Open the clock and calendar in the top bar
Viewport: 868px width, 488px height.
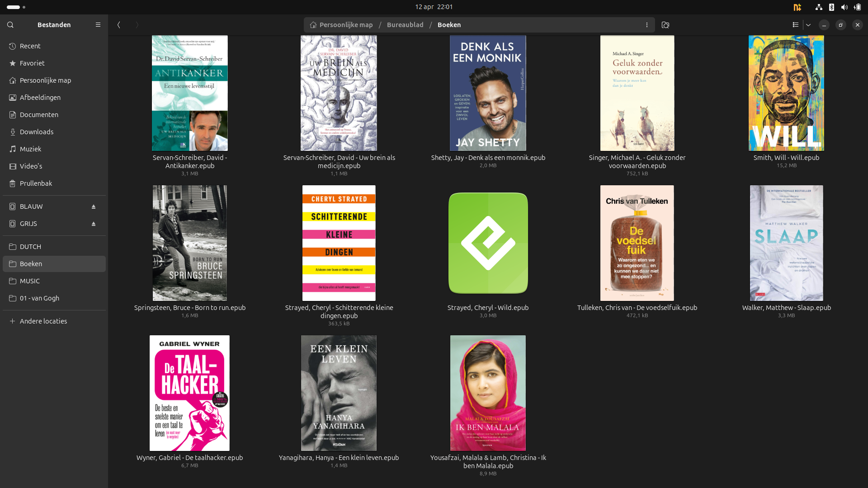coord(434,7)
